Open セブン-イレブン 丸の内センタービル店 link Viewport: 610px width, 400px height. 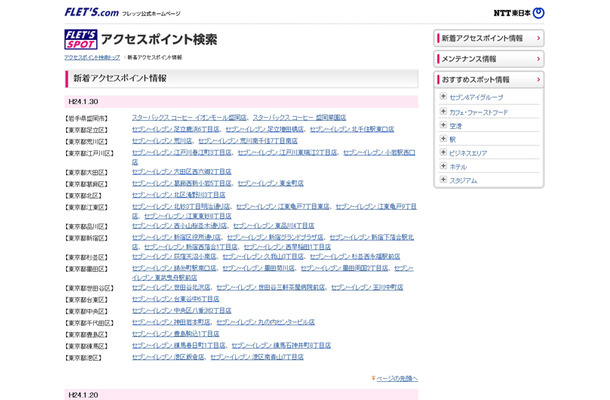pos(265,323)
